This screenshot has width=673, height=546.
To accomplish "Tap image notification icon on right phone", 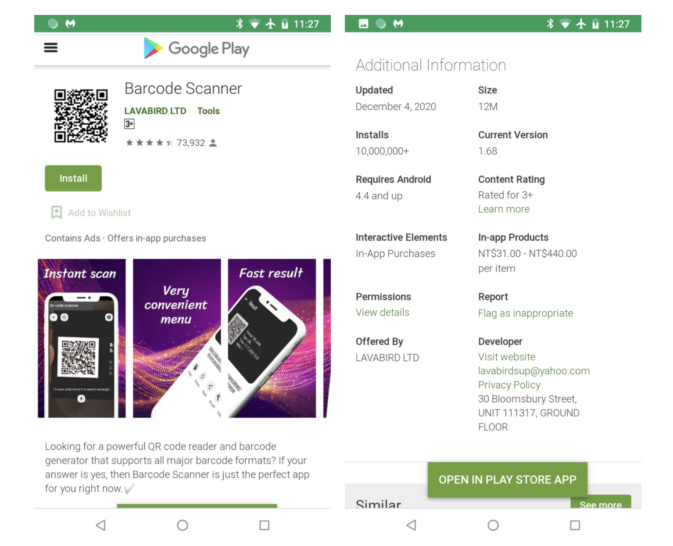I will tap(364, 24).
